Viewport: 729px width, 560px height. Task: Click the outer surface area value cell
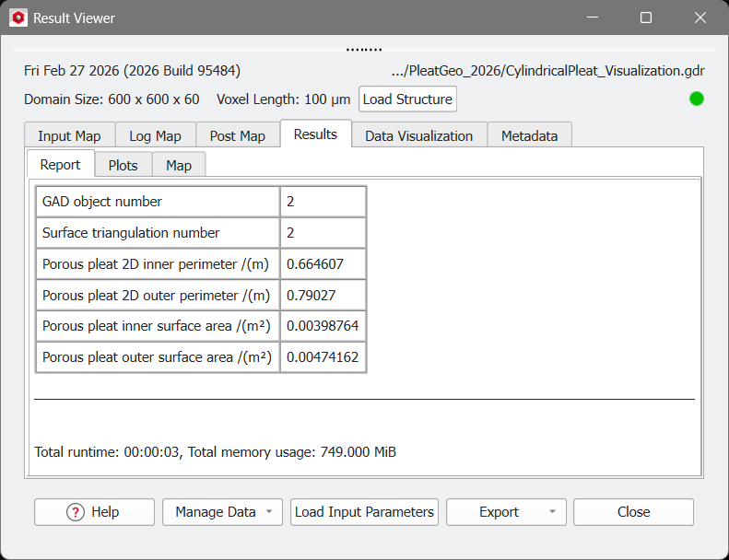[323, 357]
